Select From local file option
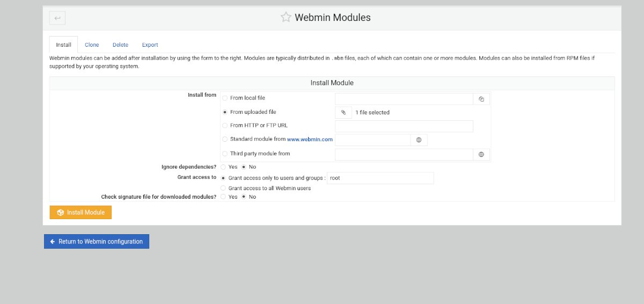 [225, 98]
